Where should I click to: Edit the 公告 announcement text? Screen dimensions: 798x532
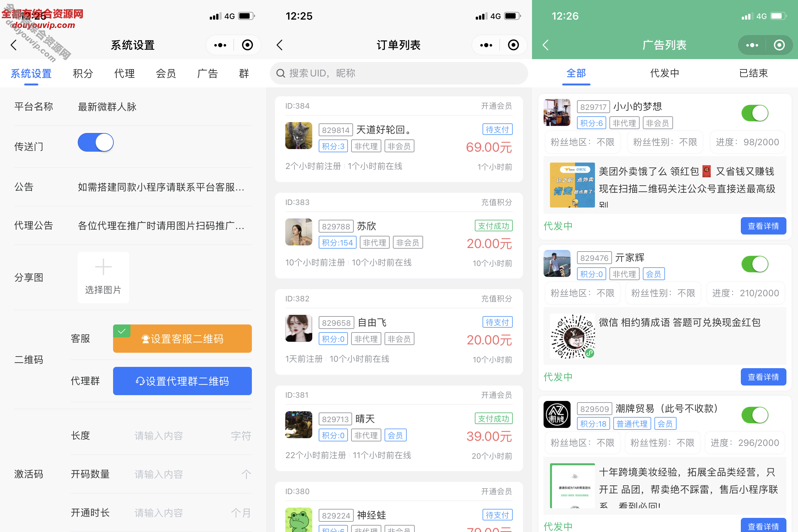161,187
